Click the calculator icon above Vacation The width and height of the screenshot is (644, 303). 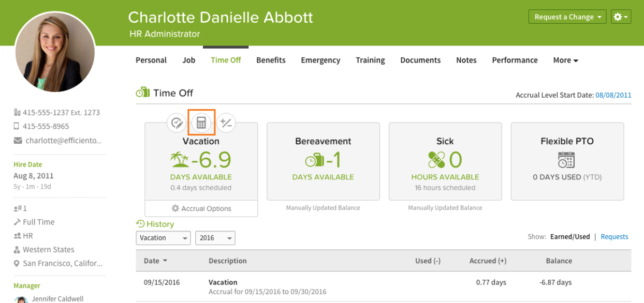click(x=201, y=123)
